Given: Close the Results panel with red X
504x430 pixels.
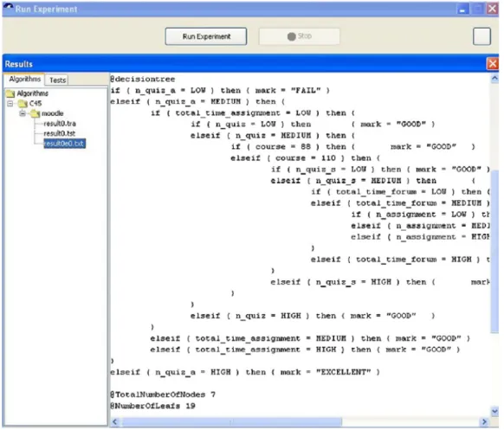Looking at the screenshot, I should tap(493, 63).
